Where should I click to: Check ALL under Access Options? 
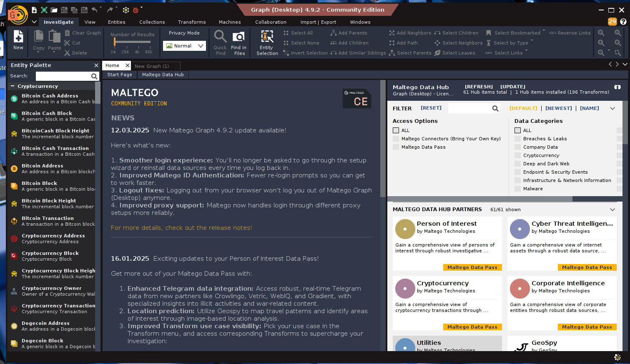tap(396, 130)
